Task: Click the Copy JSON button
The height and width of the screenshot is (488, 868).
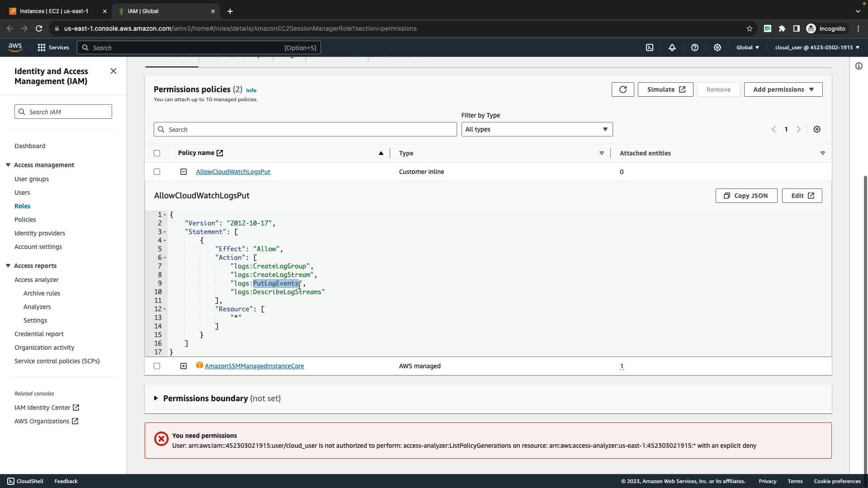Action: pyautogui.click(x=746, y=196)
